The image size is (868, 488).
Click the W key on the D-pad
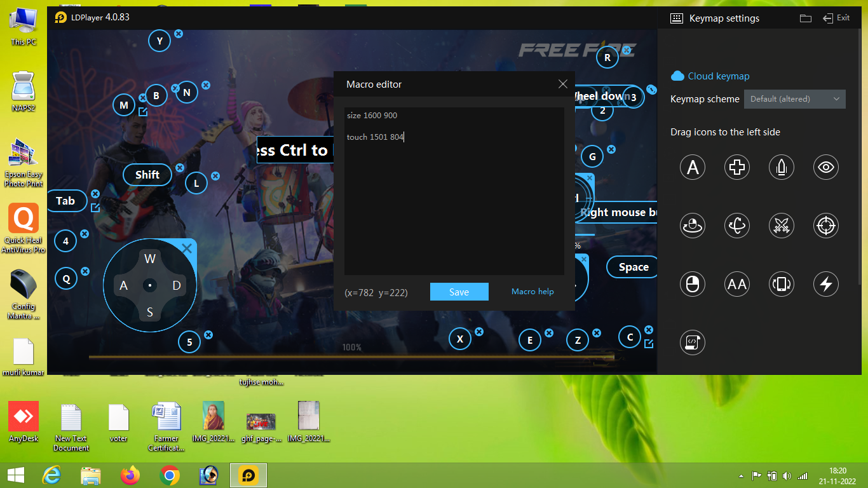pos(150,259)
